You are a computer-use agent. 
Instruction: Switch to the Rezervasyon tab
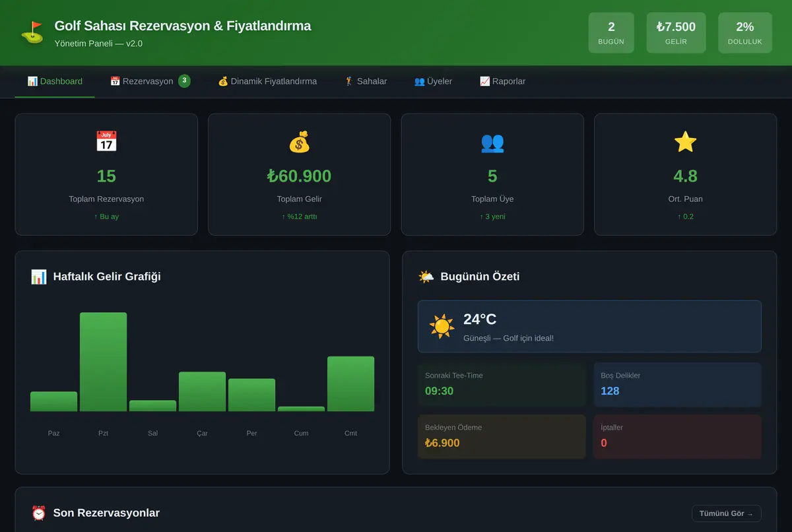tap(150, 81)
